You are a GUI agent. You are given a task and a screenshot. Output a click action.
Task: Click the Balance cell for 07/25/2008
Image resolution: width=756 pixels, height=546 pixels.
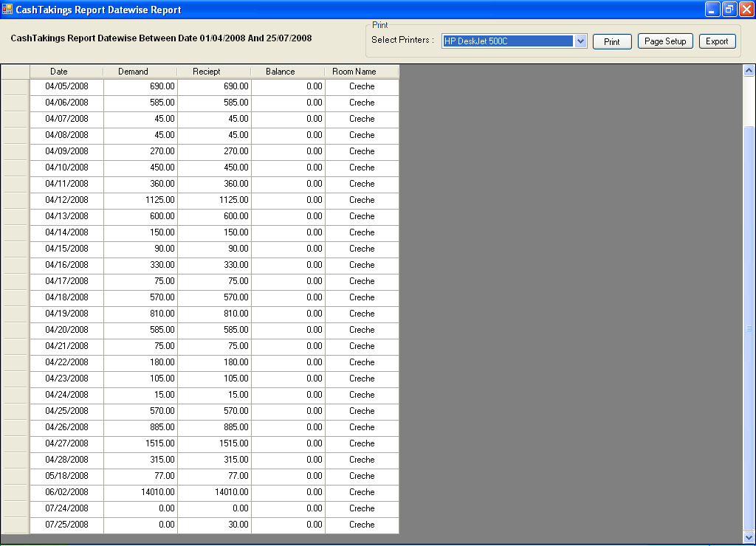click(x=288, y=525)
